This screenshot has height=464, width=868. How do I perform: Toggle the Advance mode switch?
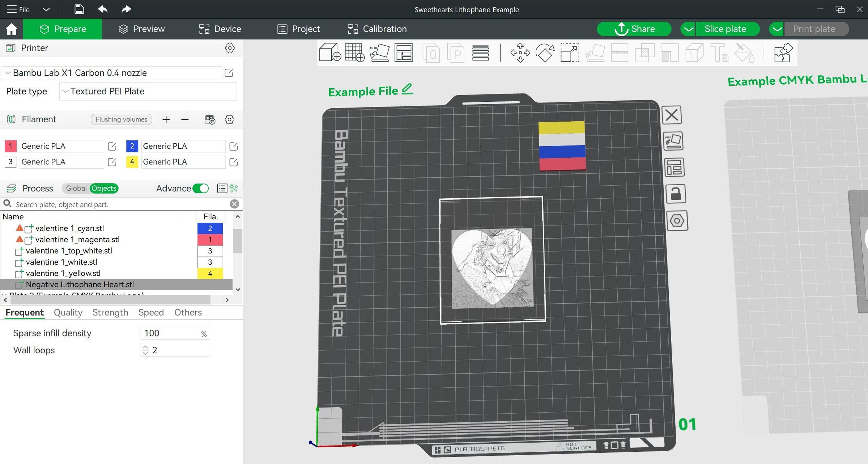pos(200,188)
